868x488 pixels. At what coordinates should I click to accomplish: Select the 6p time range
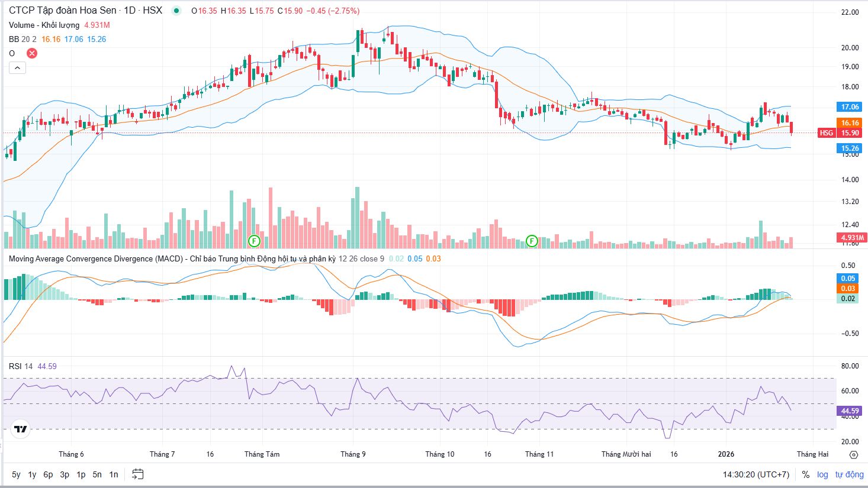(x=48, y=474)
